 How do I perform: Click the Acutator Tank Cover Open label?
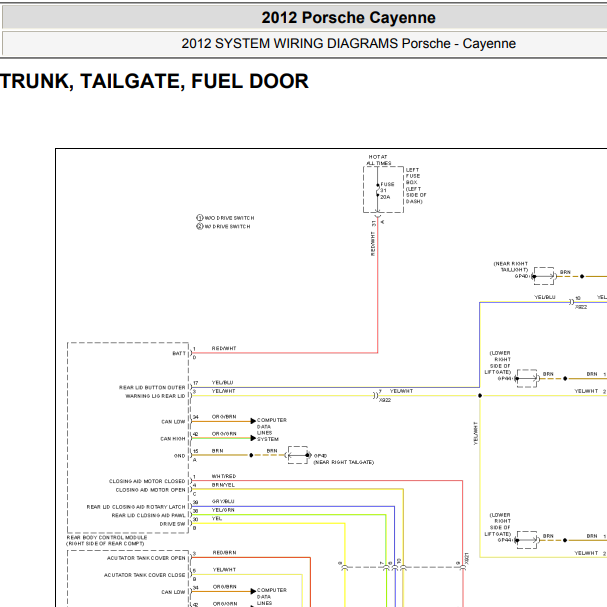coord(146,558)
